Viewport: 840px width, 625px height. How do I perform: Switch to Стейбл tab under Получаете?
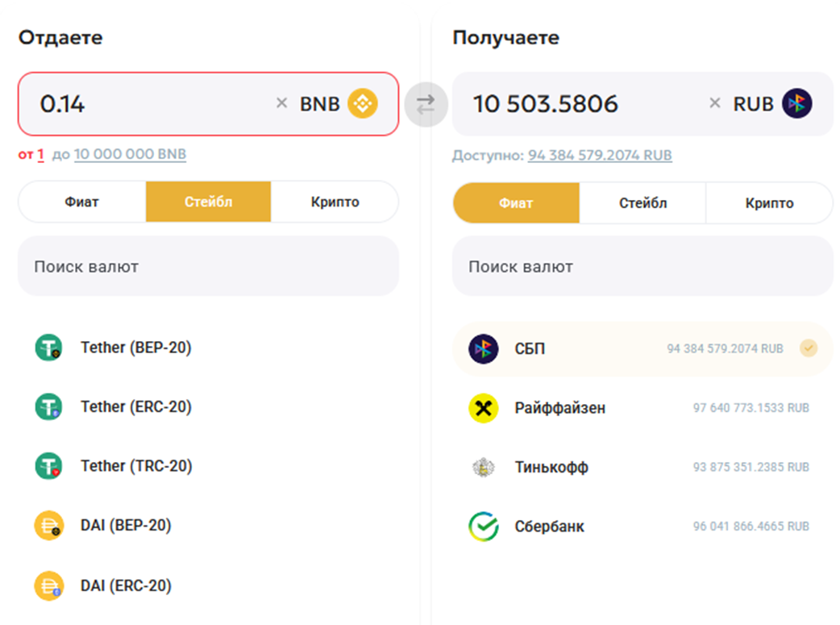pos(642,203)
